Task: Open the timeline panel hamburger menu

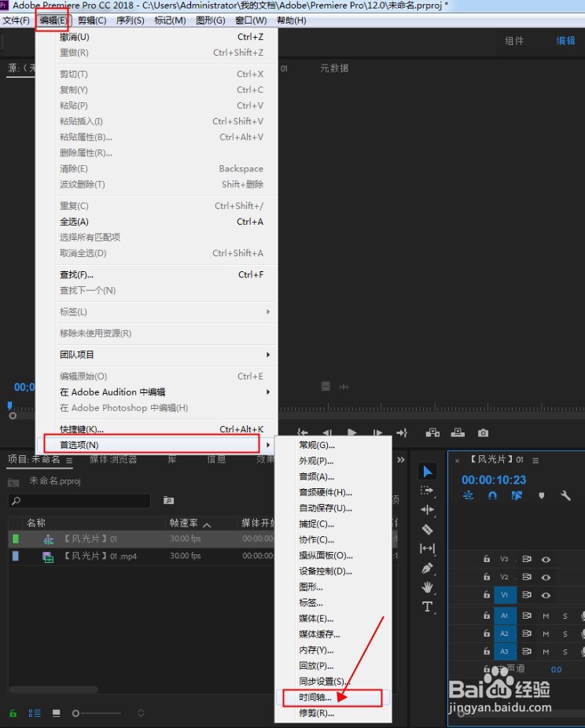Action: coord(535,460)
